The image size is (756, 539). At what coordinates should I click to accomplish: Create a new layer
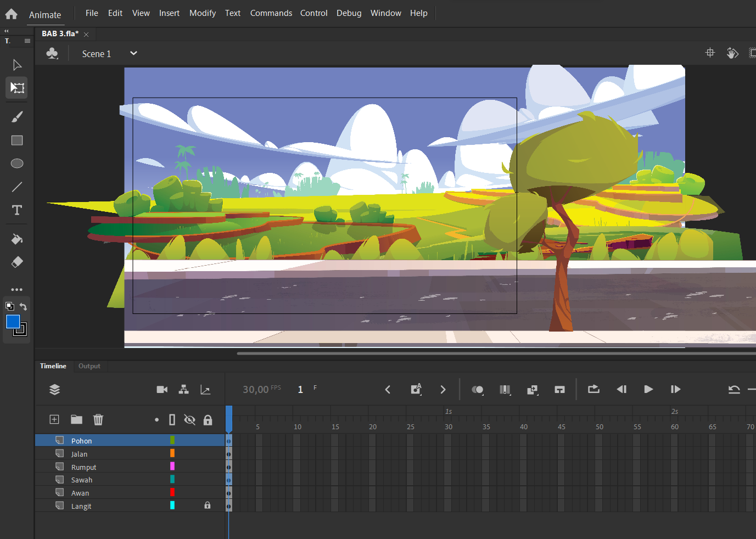pyautogui.click(x=54, y=419)
